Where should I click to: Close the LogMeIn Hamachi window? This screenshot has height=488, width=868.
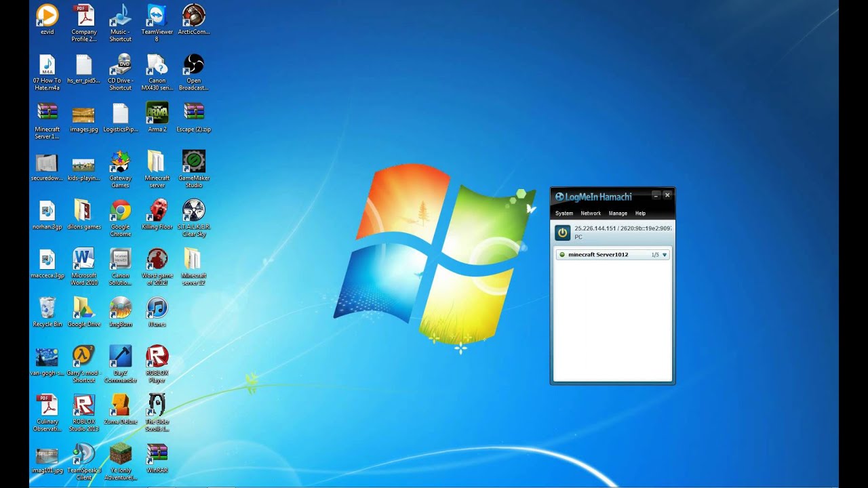[x=667, y=195]
